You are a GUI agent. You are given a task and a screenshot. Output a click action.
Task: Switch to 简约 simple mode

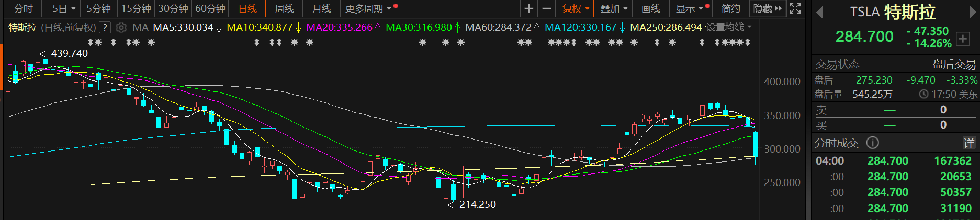(x=730, y=8)
